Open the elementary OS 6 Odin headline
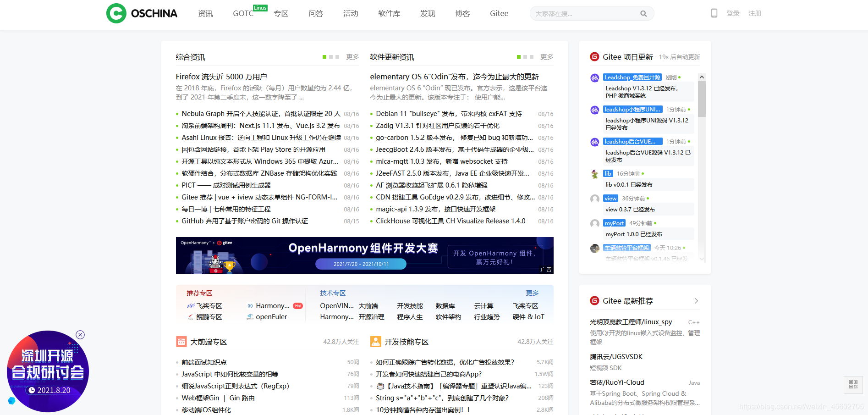 click(455, 77)
